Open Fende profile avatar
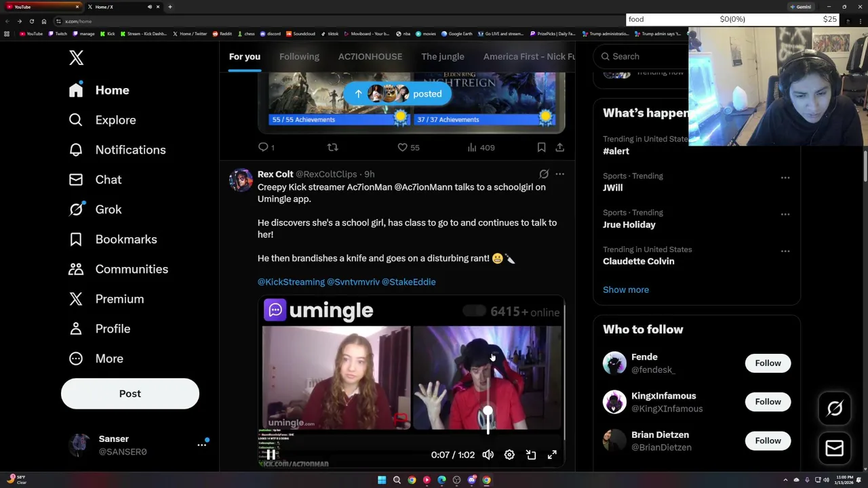 pyautogui.click(x=614, y=363)
